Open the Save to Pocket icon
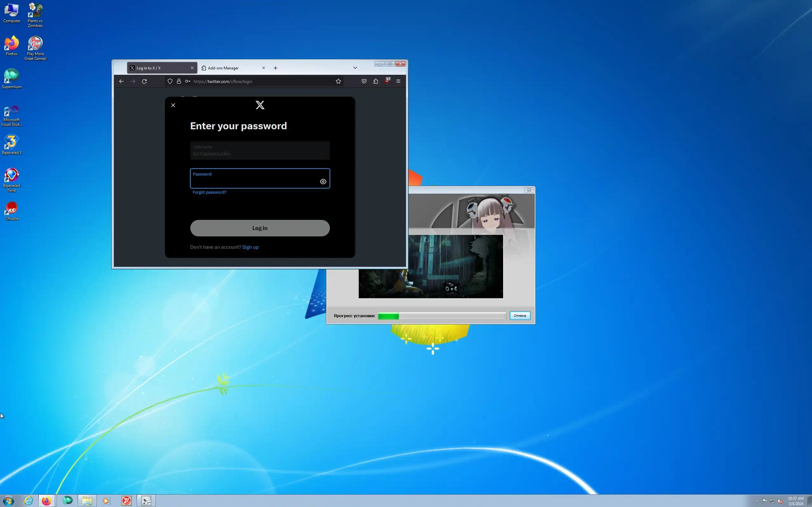Image resolution: width=812 pixels, height=507 pixels. tap(364, 81)
